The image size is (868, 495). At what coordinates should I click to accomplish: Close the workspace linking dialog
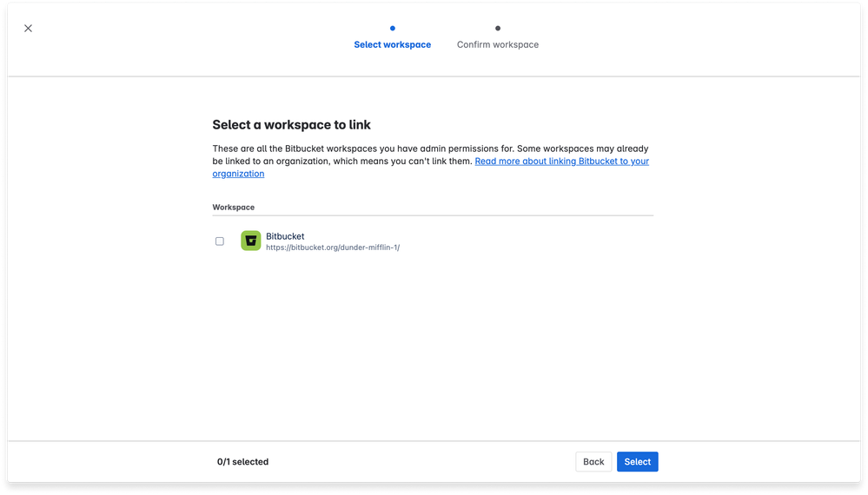[x=28, y=28]
